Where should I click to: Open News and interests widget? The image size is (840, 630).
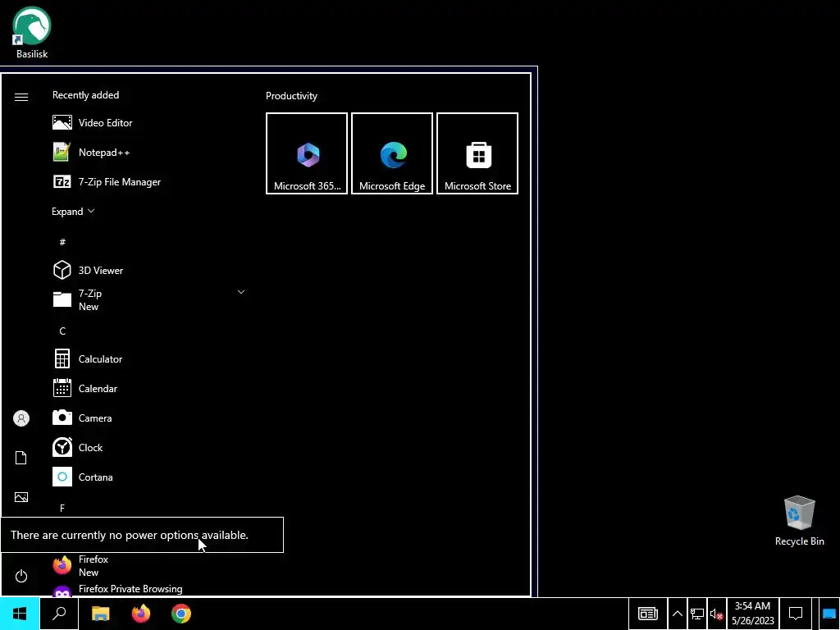click(648, 614)
